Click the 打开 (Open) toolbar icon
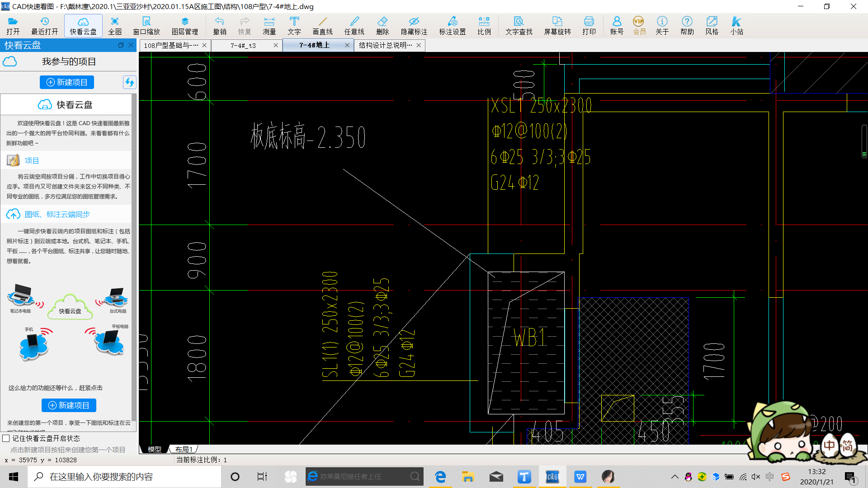Screen dimensions: 868x488 point(13,26)
